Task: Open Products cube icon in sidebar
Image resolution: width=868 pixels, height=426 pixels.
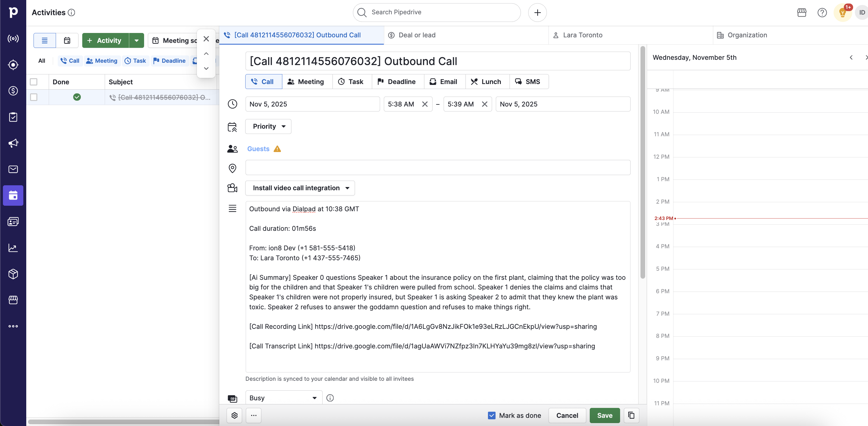Action: click(x=13, y=274)
